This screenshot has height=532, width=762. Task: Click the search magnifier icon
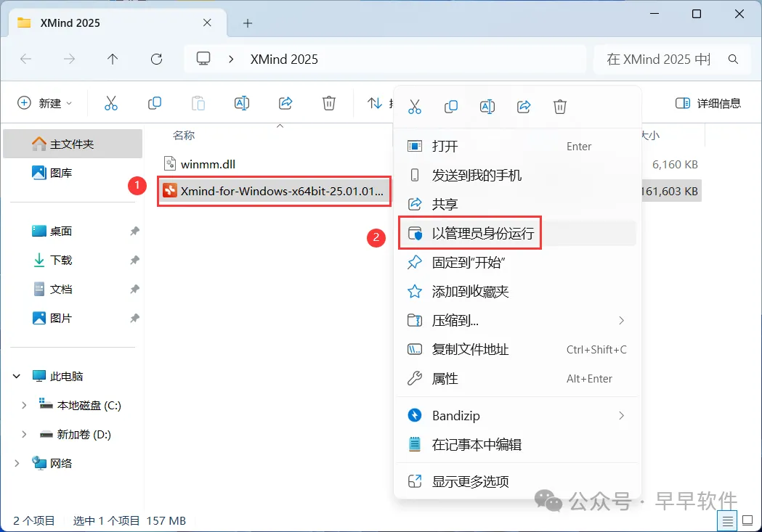734,60
